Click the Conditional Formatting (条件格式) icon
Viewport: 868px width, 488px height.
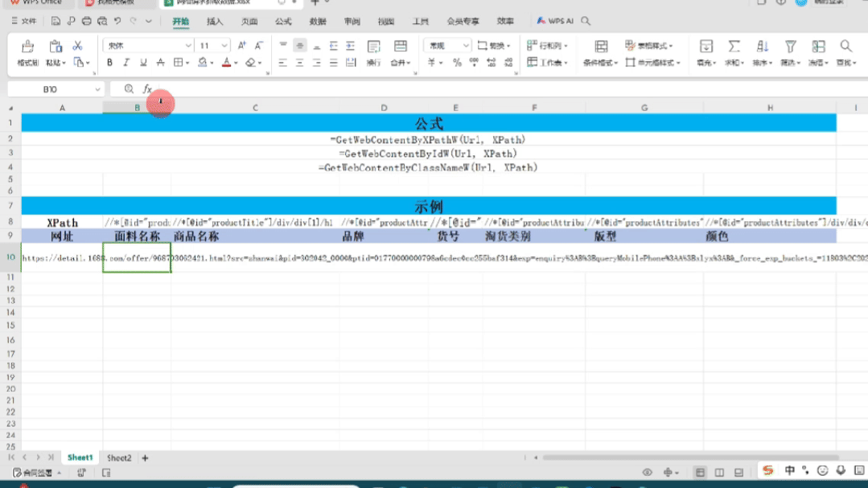601,47
